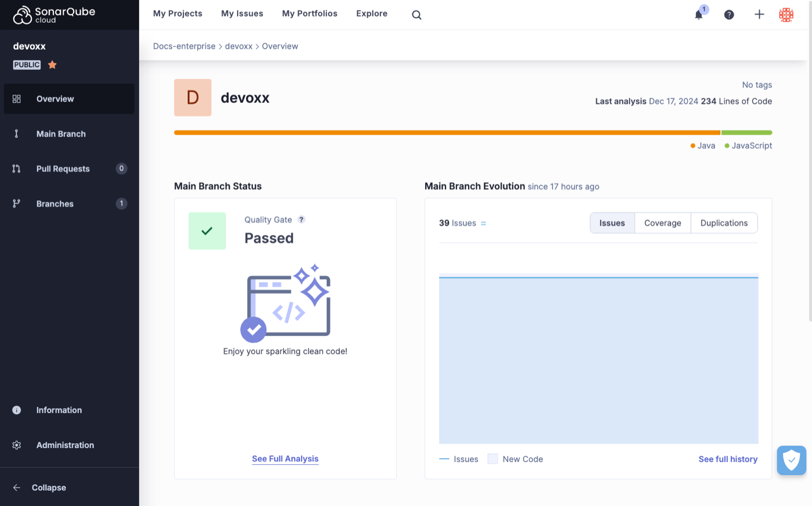Open the My Issues menu item
Viewport: 812px width, 506px height.
(242, 13)
